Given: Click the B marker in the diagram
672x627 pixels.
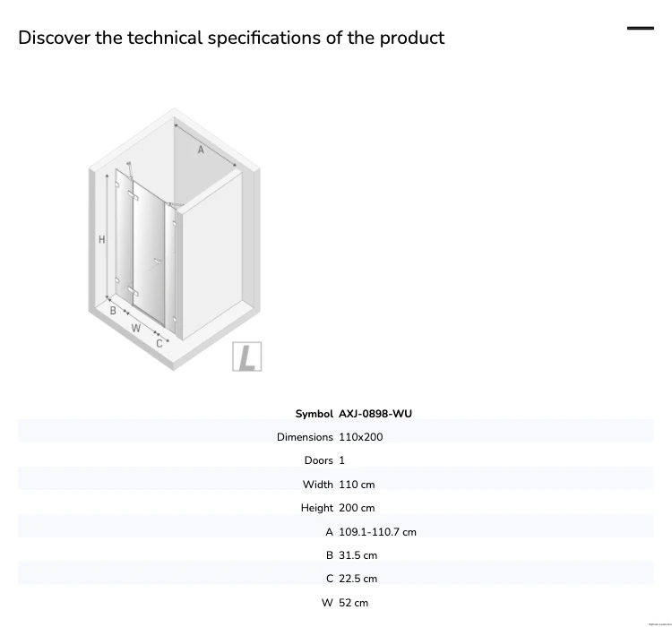Looking at the screenshot, I should pyautogui.click(x=113, y=311).
